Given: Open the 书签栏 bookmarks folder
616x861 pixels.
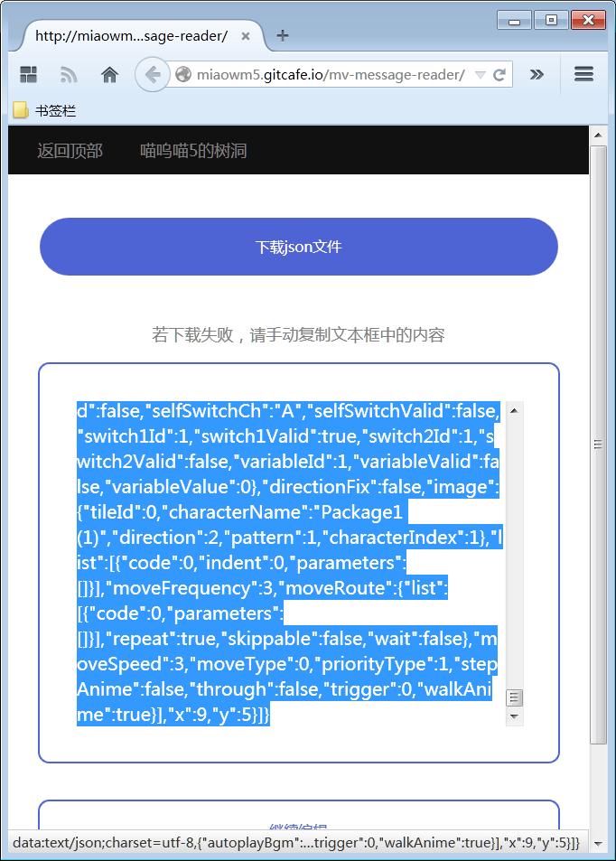Looking at the screenshot, I should (x=45, y=110).
